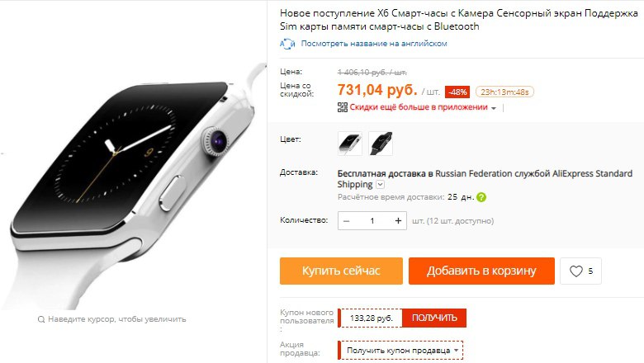Click the 23h:13m:48s countdown timer badge
Image resolution: width=644 pixels, height=363 pixels.
coord(504,92)
